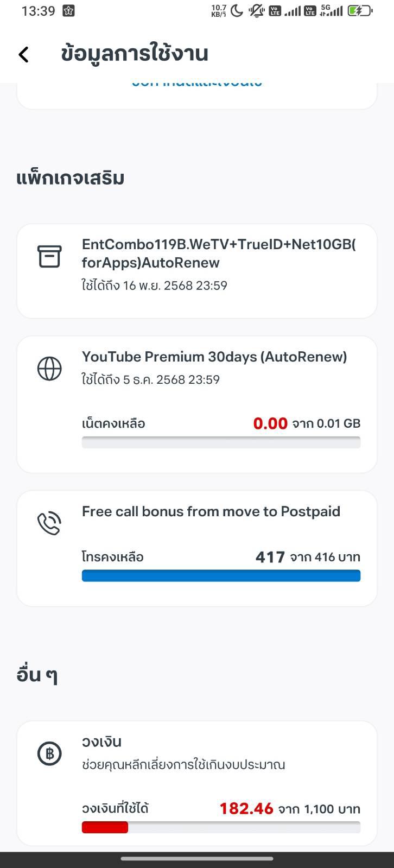The width and height of the screenshot is (394, 868).
Task: Tap the phone call icon for Free call bonus
Action: (x=49, y=523)
